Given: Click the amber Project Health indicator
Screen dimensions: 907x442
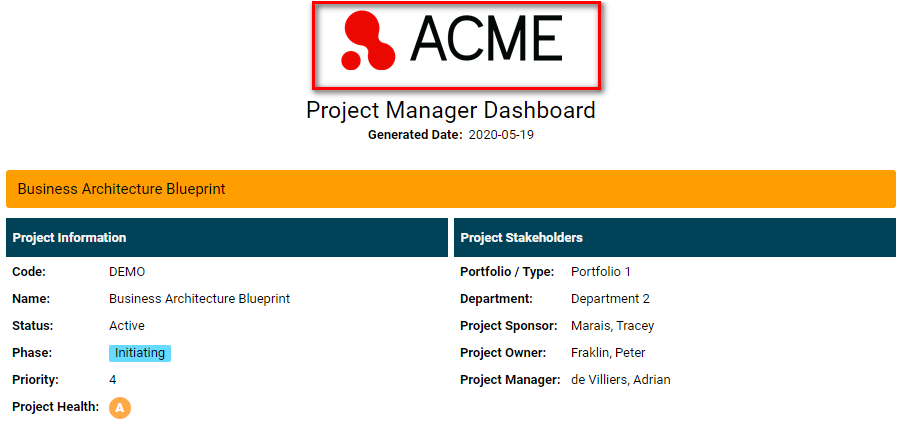Looking at the screenshot, I should (x=120, y=407).
